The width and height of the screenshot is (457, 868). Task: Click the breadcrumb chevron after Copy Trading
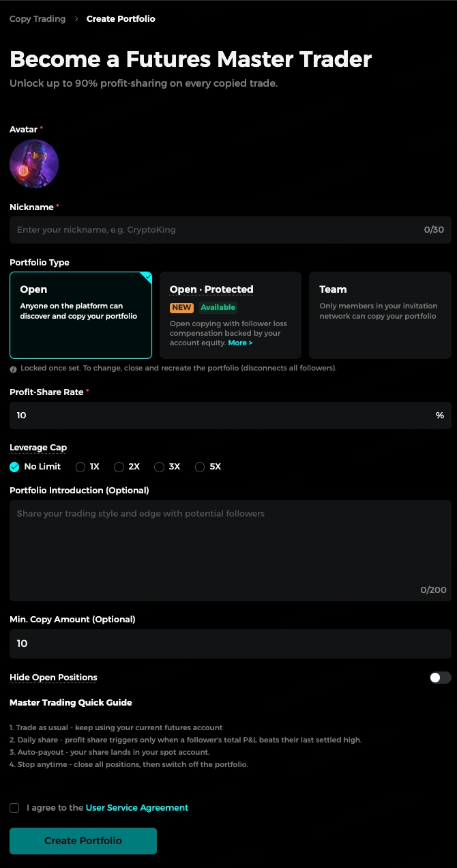76,19
